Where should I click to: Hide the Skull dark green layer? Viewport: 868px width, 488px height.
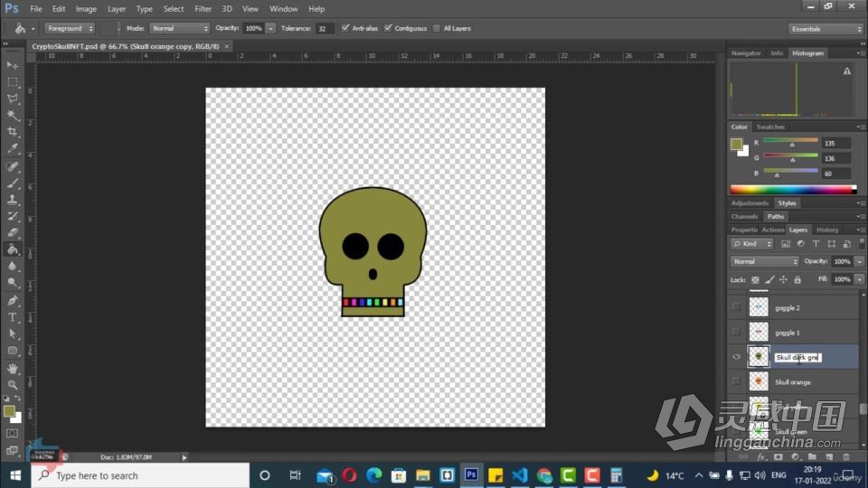tap(736, 357)
